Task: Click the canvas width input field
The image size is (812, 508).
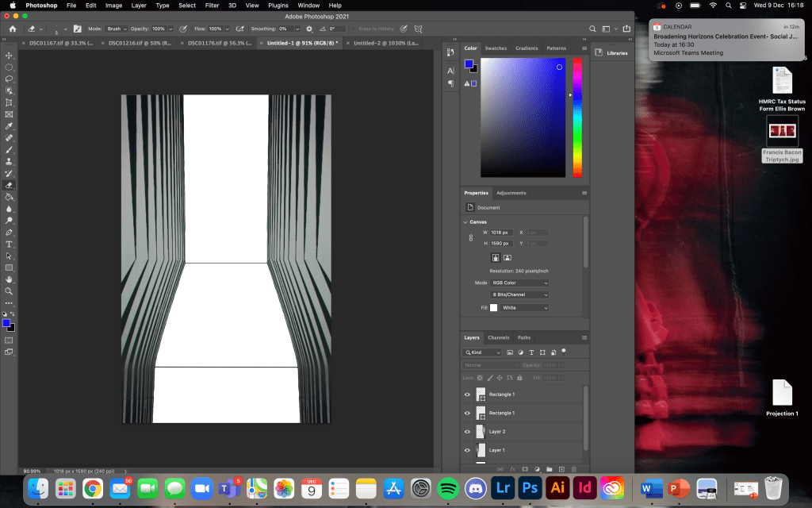Action: pyautogui.click(x=500, y=233)
